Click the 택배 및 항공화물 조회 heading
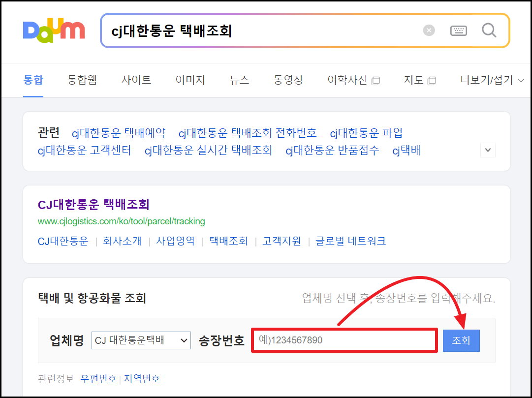This screenshot has height=398, width=532. coord(92,298)
